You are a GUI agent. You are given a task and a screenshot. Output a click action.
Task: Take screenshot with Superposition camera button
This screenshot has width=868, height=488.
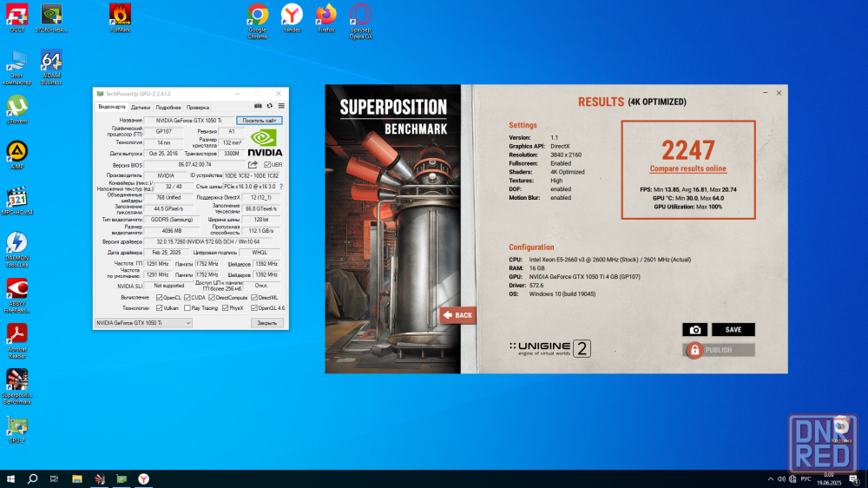(x=694, y=330)
